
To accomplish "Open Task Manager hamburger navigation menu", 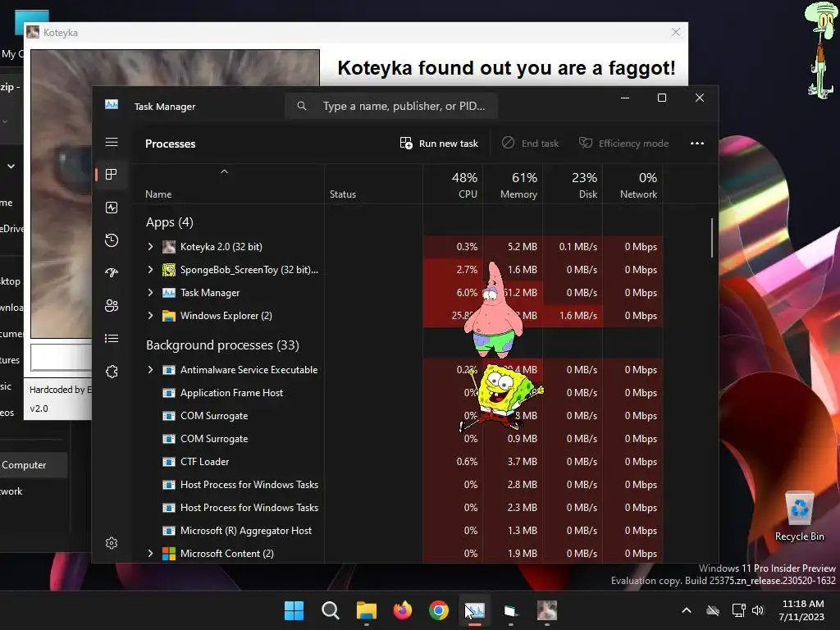I will click(112, 142).
